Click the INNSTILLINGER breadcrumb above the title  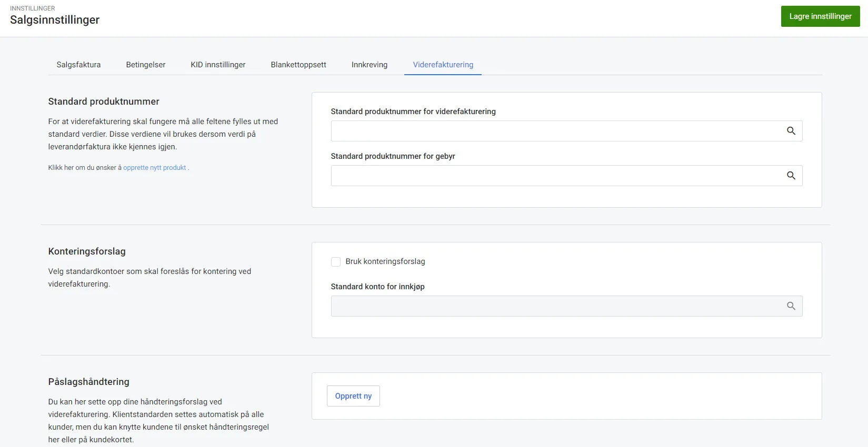[33, 8]
